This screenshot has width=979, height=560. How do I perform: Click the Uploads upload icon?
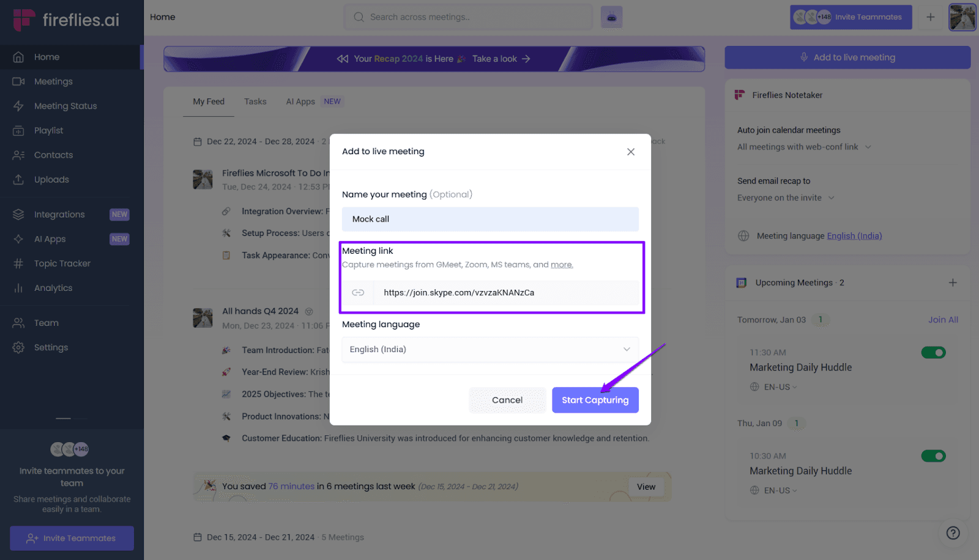[x=18, y=179]
